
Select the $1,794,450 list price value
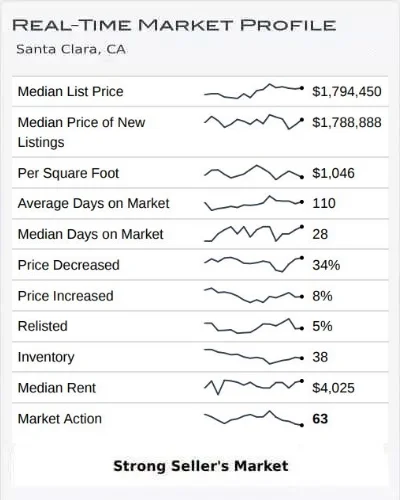click(347, 92)
